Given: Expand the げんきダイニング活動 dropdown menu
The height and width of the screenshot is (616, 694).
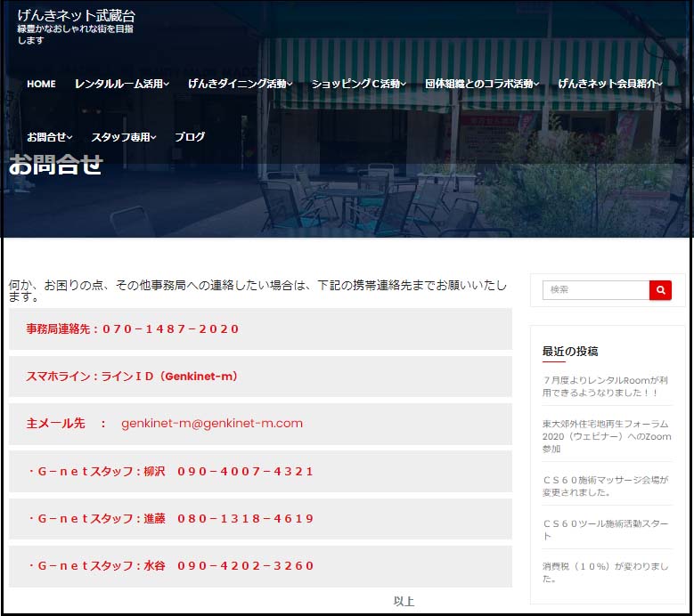Looking at the screenshot, I should 241,84.
